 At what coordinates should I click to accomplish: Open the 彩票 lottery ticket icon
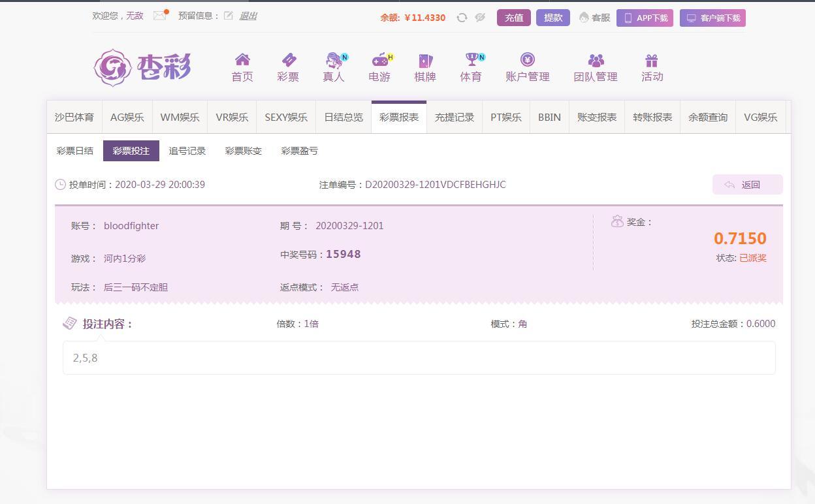[288, 61]
